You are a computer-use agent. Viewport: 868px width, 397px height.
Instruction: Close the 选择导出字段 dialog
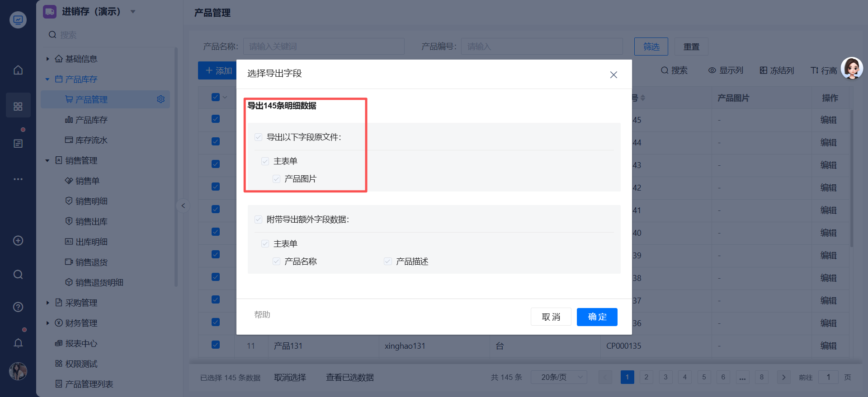[613, 75]
